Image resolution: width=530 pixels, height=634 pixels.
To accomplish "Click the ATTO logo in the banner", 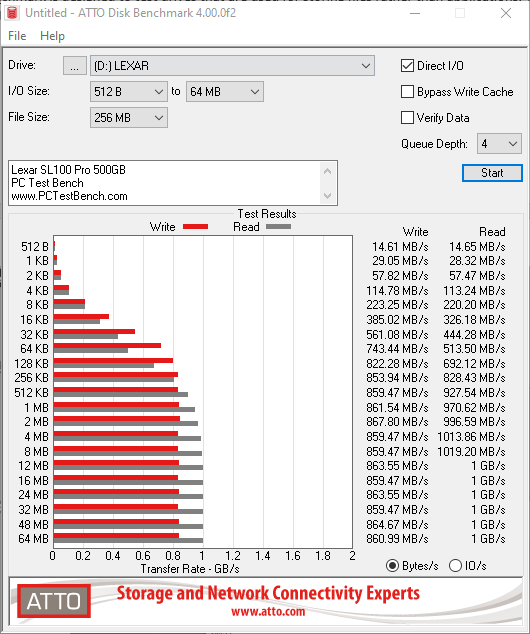I will click(54, 601).
